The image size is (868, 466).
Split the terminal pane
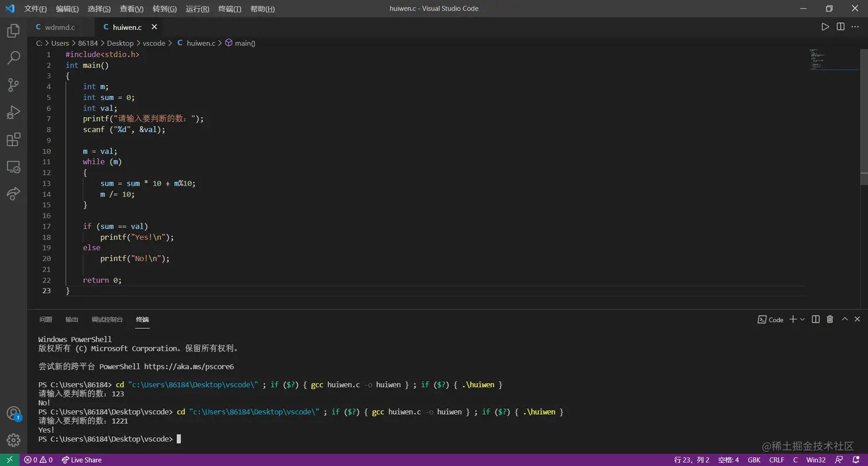tap(815, 319)
